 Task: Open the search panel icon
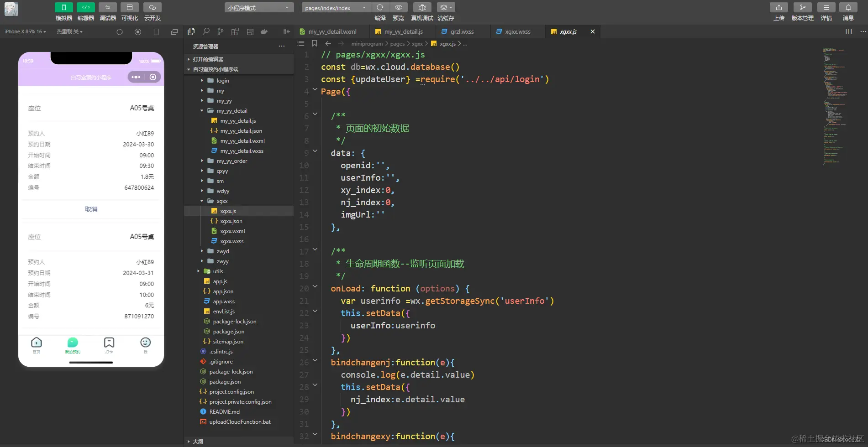pyautogui.click(x=206, y=31)
